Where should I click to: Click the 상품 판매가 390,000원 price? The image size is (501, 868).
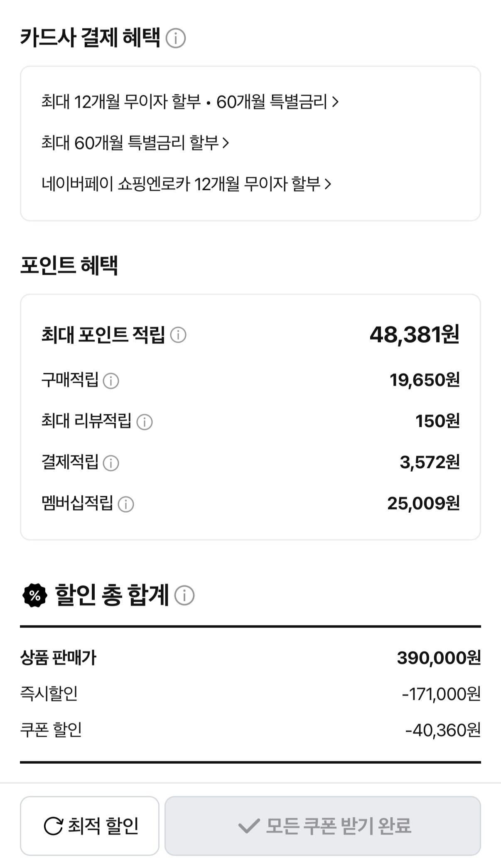point(439,658)
